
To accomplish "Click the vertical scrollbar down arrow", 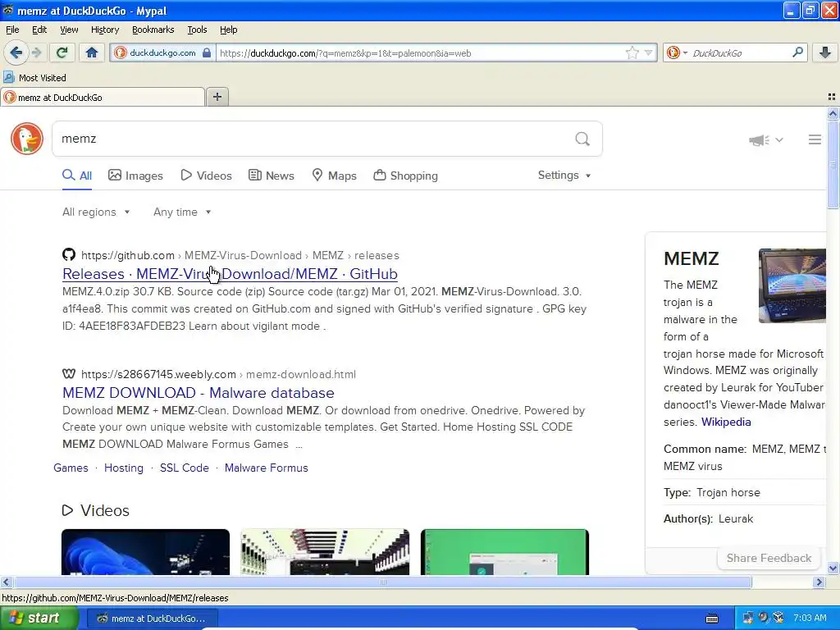I will [x=833, y=568].
